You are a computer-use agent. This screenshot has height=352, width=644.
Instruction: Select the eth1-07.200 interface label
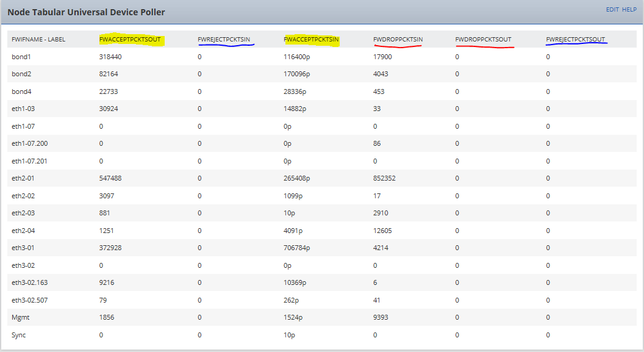(29, 143)
